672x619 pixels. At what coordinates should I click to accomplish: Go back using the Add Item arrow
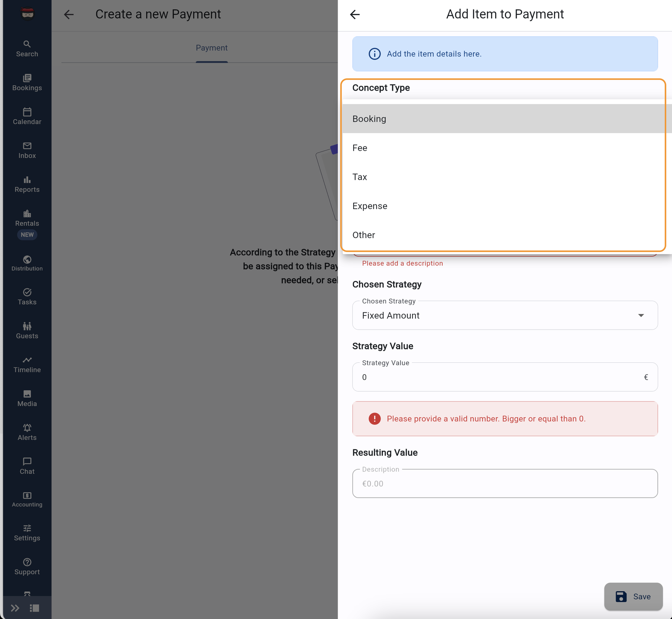(x=355, y=14)
